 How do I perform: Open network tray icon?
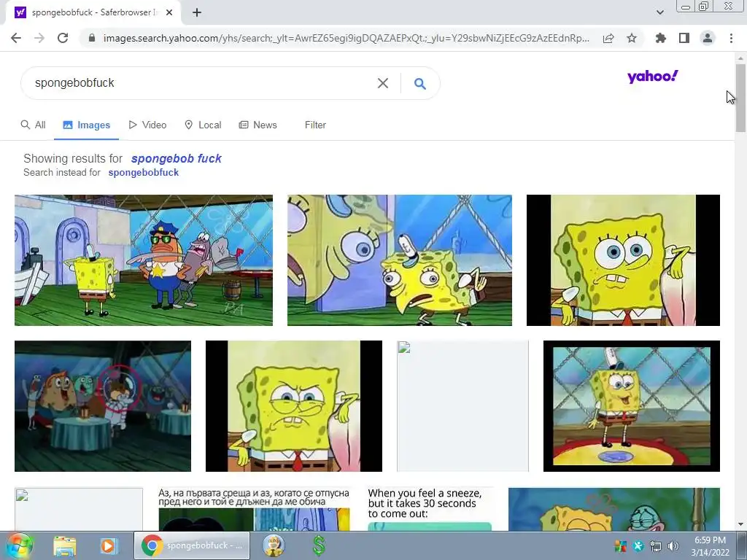[x=656, y=546]
